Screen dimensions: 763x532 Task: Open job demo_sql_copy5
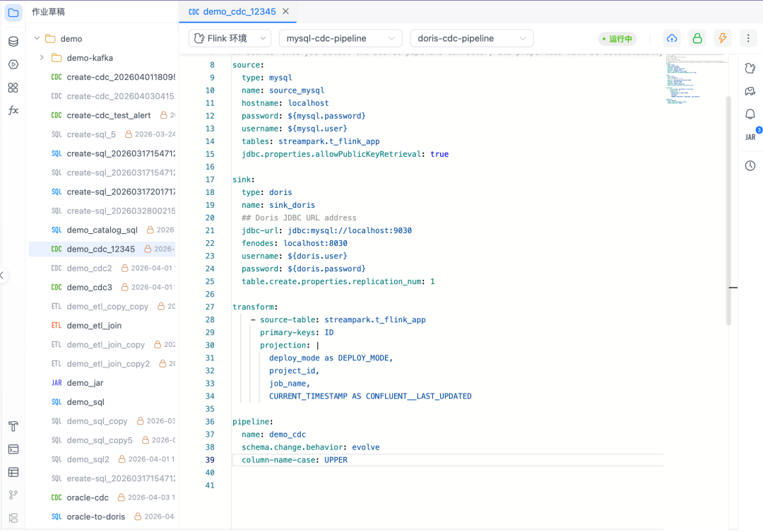coord(100,440)
